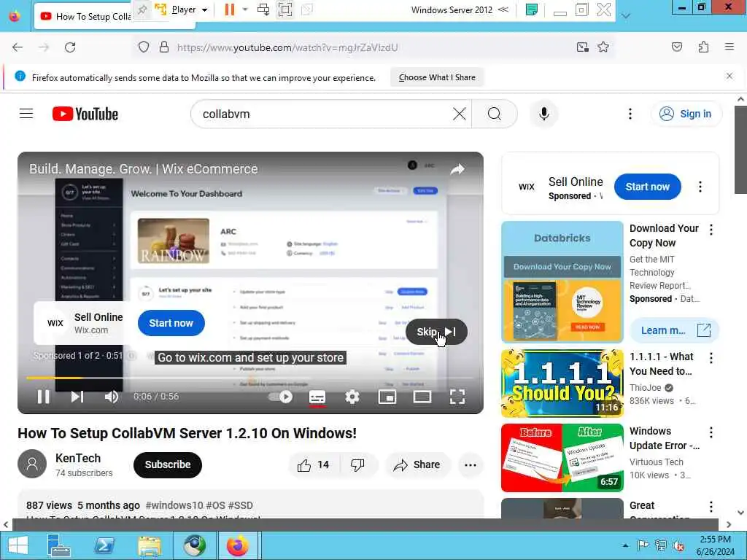747x560 pixels.
Task: Open options for Wix Sell Online ad
Action: click(x=700, y=187)
